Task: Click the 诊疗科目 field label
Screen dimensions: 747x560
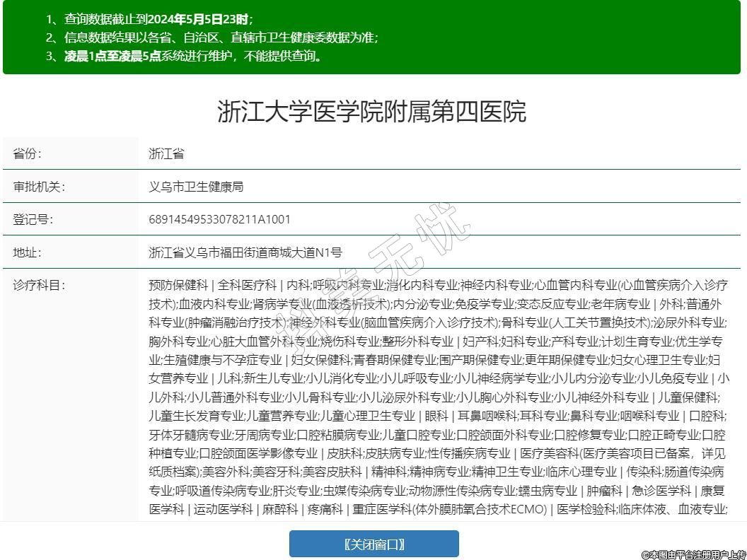Action: click(x=39, y=286)
